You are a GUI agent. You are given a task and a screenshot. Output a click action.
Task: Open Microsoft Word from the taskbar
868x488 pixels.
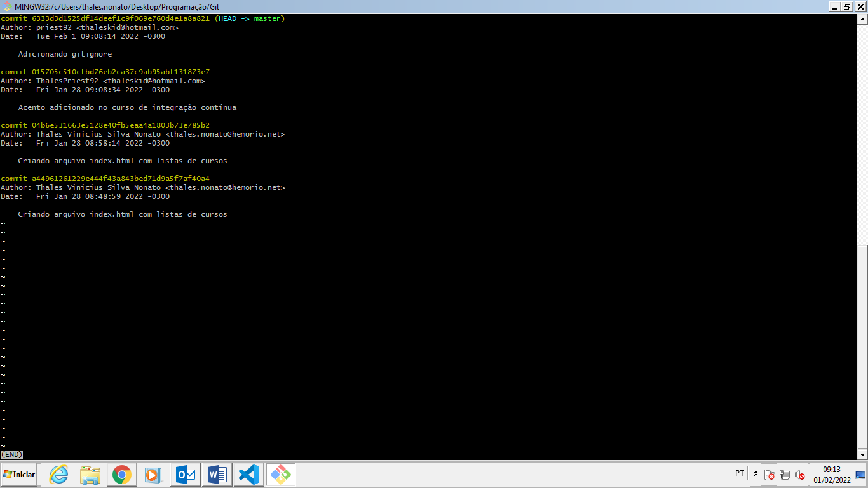tap(217, 475)
